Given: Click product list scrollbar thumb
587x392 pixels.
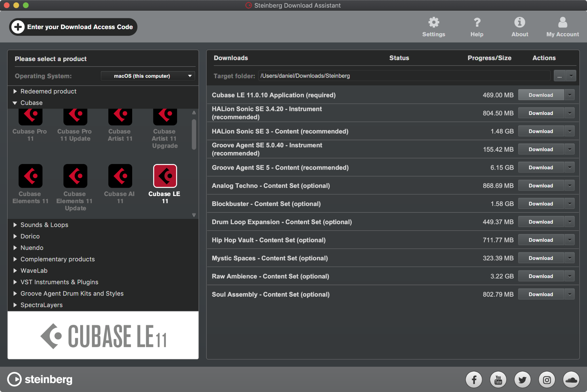Looking at the screenshot, I should coord(194,134).
